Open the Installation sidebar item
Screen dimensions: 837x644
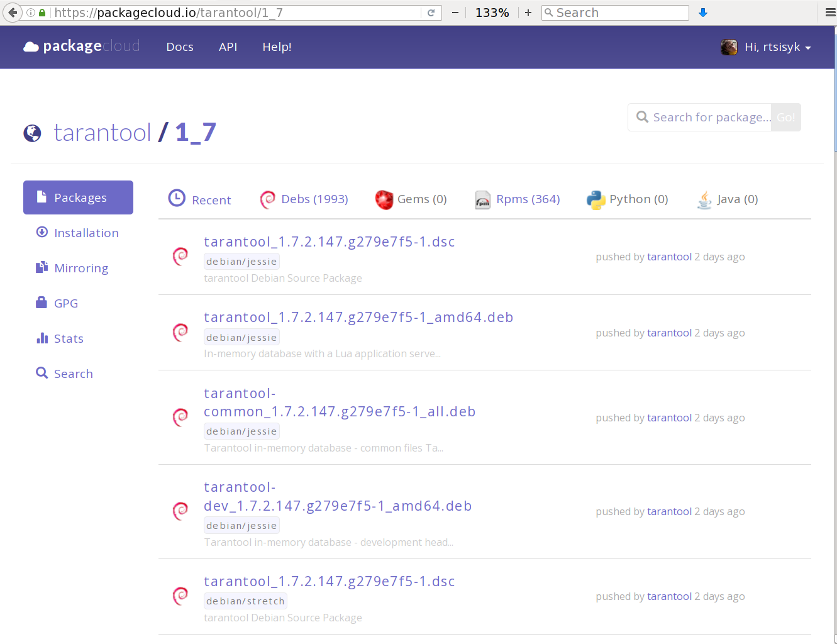click(x=78, y=233)
